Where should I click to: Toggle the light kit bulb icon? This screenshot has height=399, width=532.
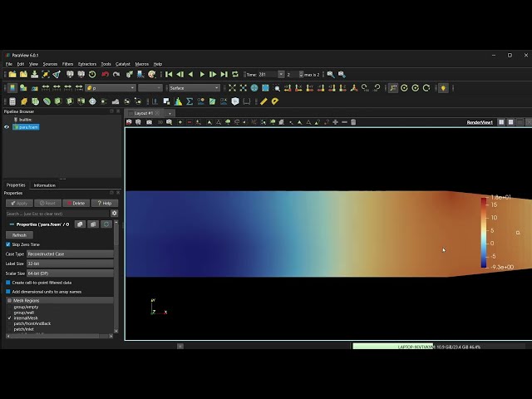pos(443,88)
